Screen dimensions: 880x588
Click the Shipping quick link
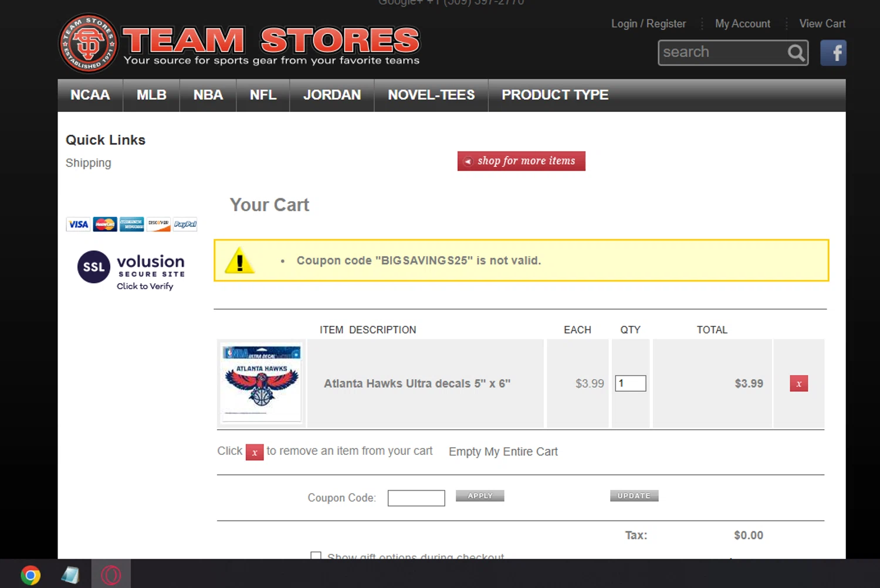point(88,163)
